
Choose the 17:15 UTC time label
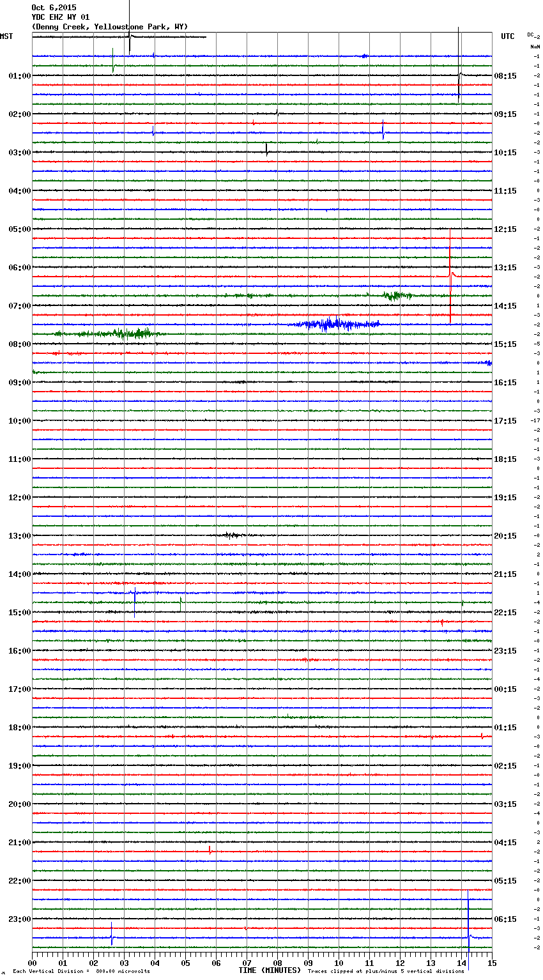click(x=505, y=421)
